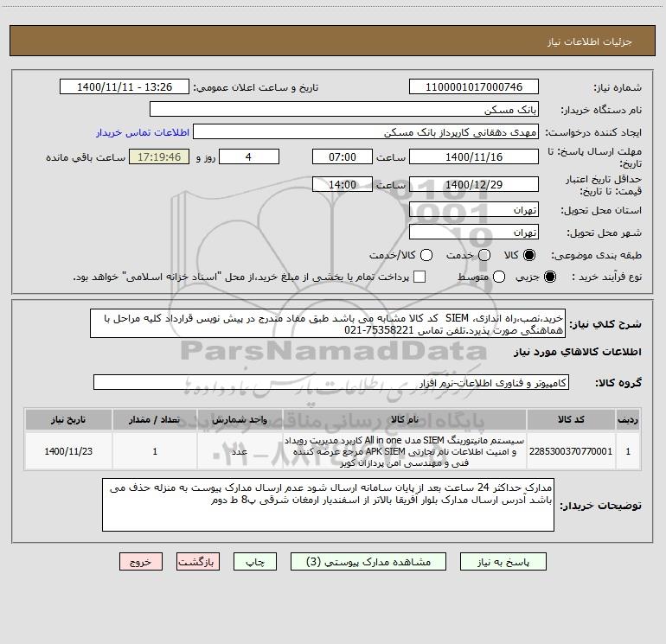Click the اطلاعات کالاهای مورد نیاز heading

click(x=578, y=352)
